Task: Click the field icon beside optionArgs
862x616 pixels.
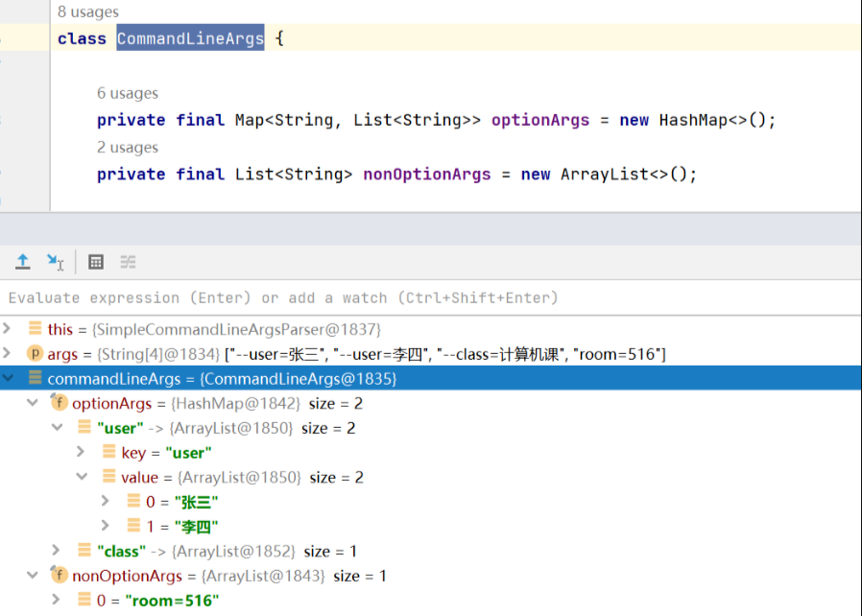Action: tap(60, 403)
